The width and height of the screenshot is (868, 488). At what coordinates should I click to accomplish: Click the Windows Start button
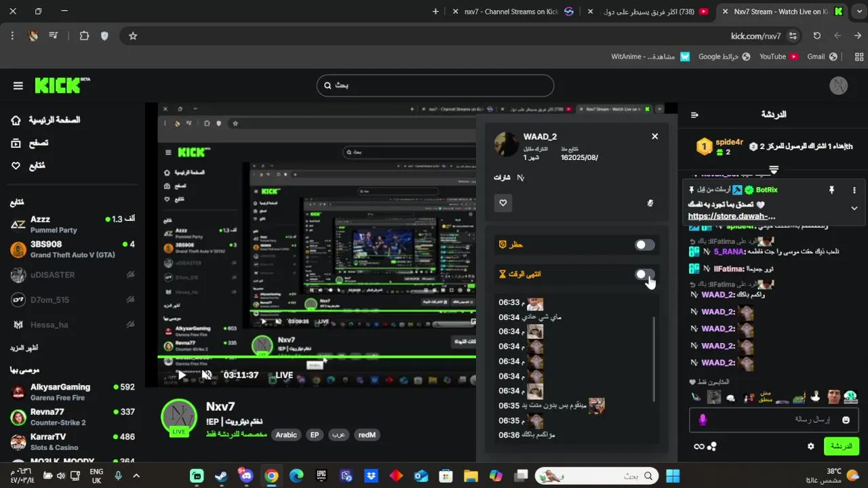(x=673, y=476)
